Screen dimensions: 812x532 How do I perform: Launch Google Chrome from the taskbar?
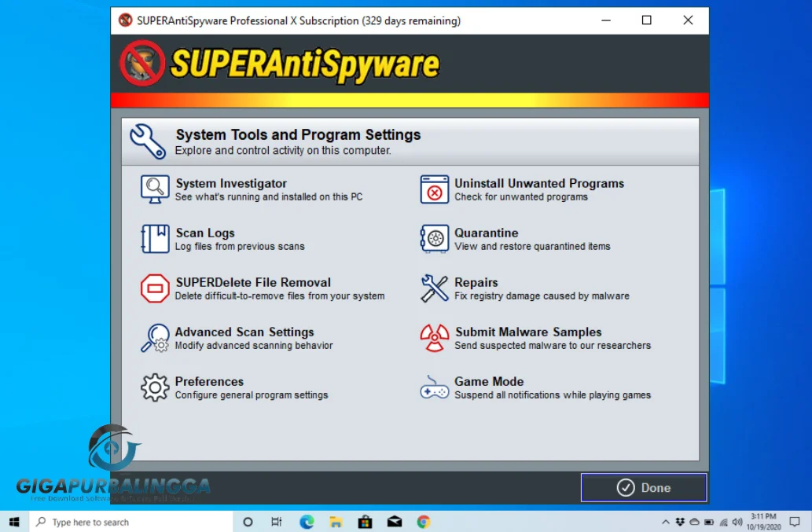(424, 522)
